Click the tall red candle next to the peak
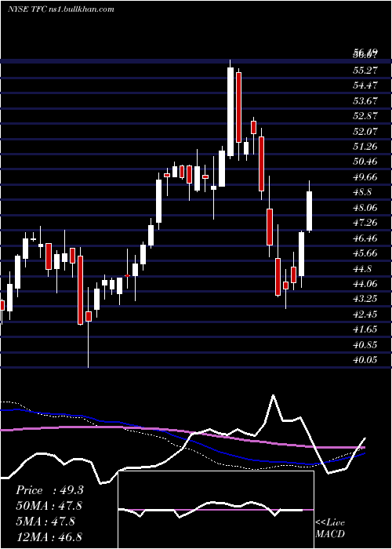 (x=238, y=107)
